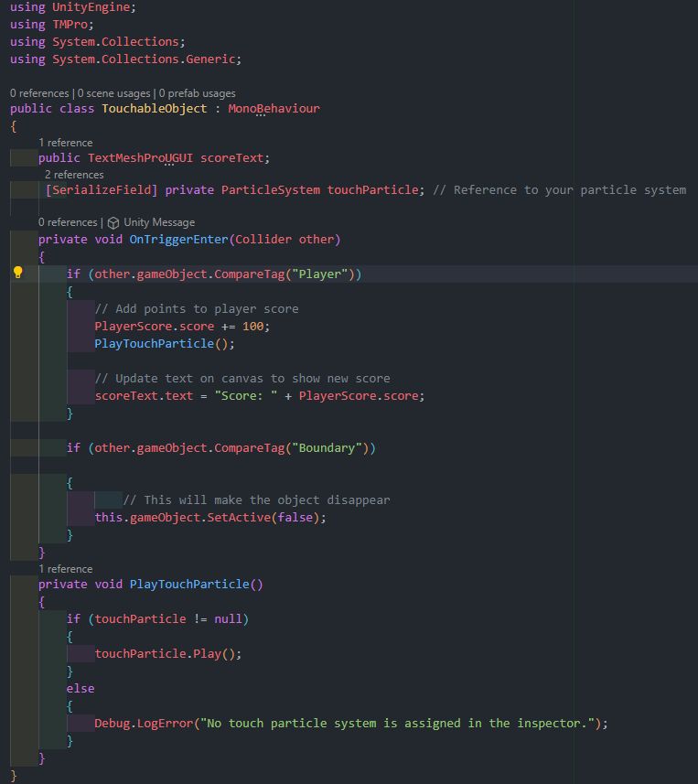
Task: Open the "0 prefab usages" CodeLens link
Action: tap(197, 93)
